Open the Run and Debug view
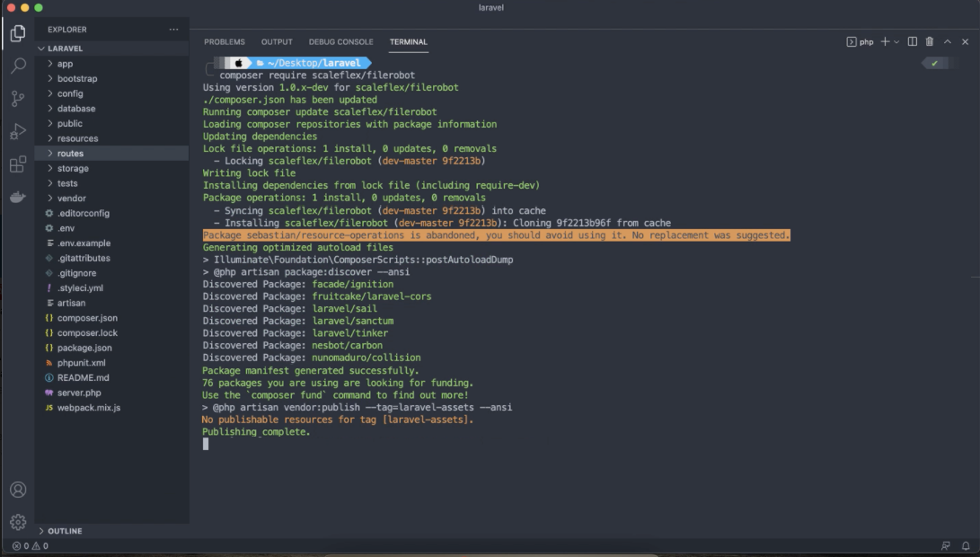 pos(18,132)
